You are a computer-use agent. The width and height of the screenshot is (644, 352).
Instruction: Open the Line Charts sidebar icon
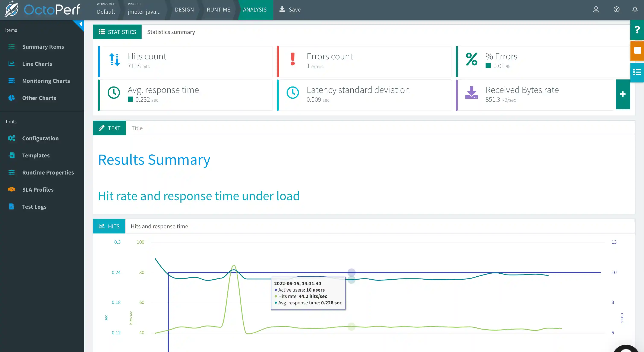point(11,64)
